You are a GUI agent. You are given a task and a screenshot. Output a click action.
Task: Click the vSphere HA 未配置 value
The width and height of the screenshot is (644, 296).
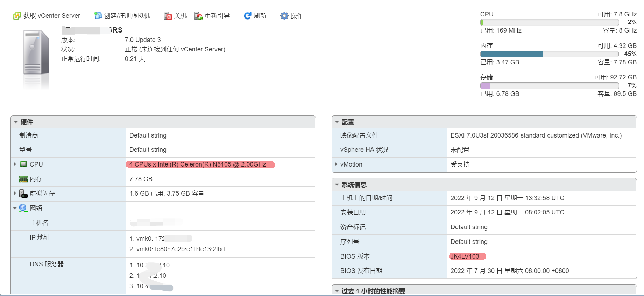point(460,150)
